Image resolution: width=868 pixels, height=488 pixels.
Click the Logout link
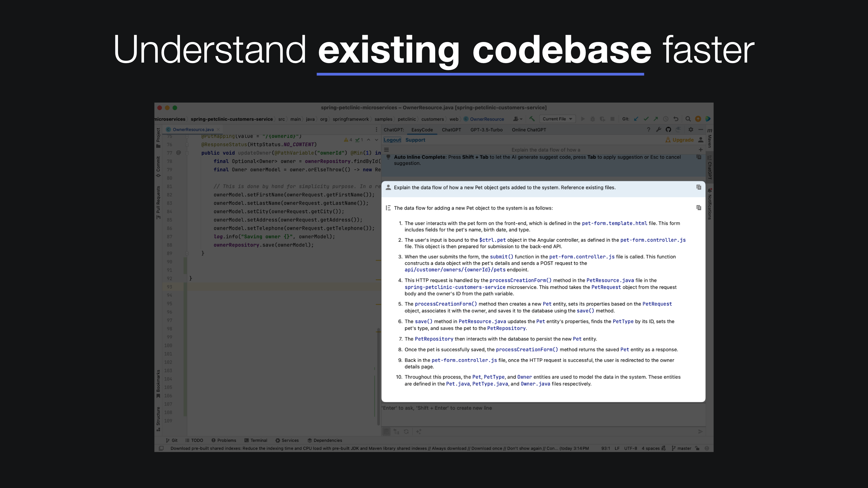click(x=392, y=140)
